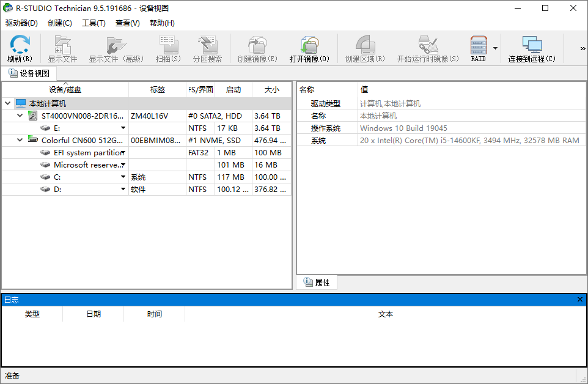
Task: Close the 日志 log panel
Action: coord(580,300)
